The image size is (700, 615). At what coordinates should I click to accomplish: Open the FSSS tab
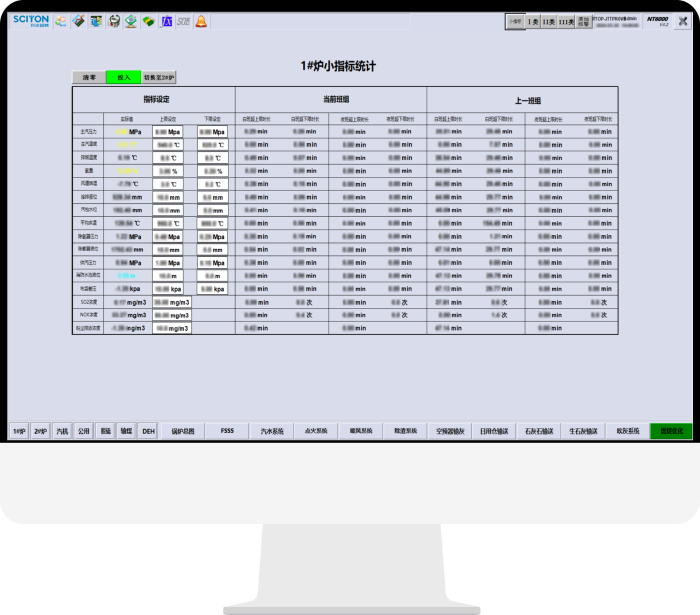(x=227, y=432)
